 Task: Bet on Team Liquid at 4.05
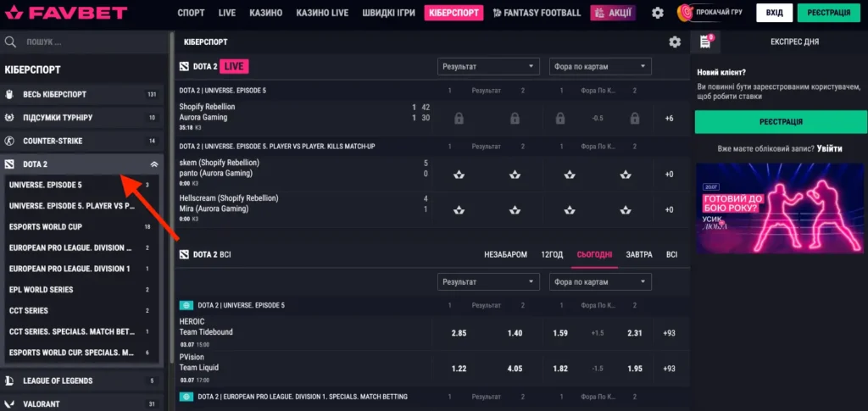click(x=515, y=369)
